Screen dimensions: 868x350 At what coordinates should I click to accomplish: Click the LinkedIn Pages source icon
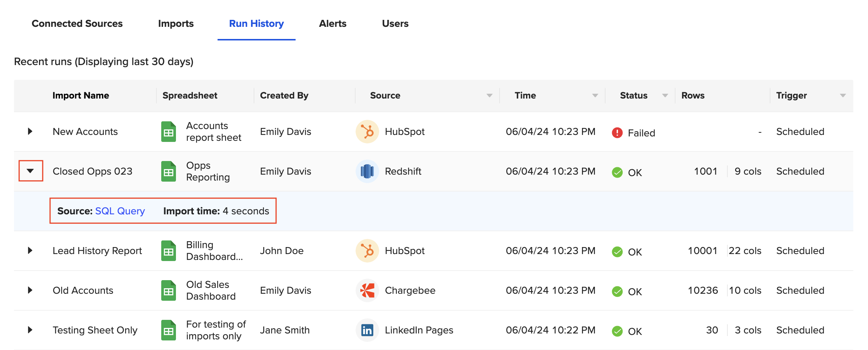pyautogui.click(x=367, y=330)
